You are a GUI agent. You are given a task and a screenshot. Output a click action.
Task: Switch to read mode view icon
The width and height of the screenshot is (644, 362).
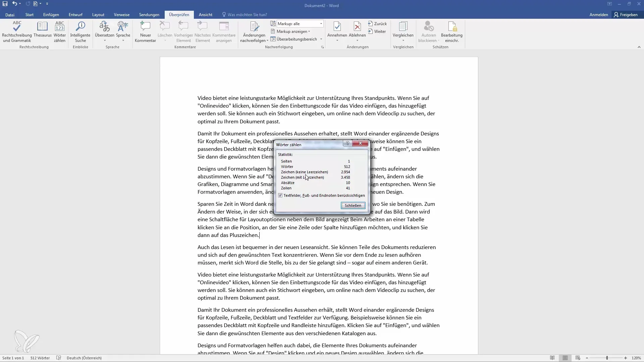click(552, 358)
